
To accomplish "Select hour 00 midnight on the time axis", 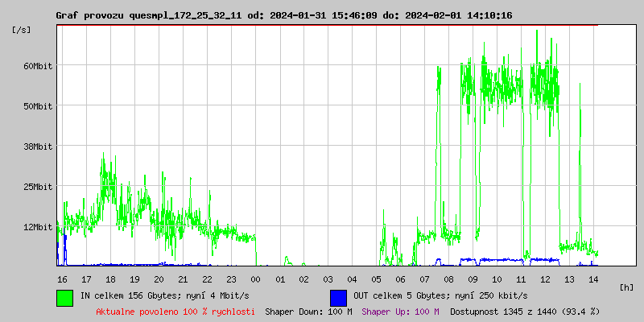I will point(255,279).
